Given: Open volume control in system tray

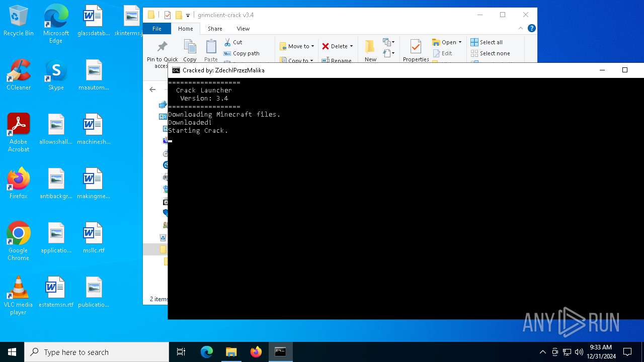Looking at the screenshot, I should point(579,352).
